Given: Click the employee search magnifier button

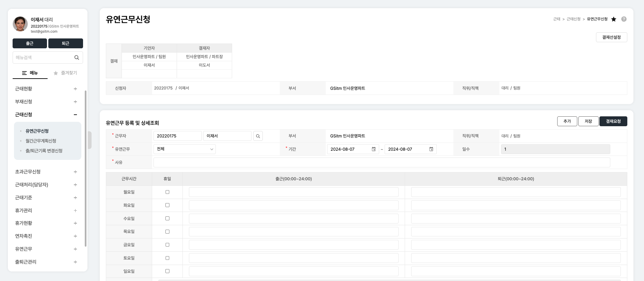Looking at the screenshot, I should (258, 136).
